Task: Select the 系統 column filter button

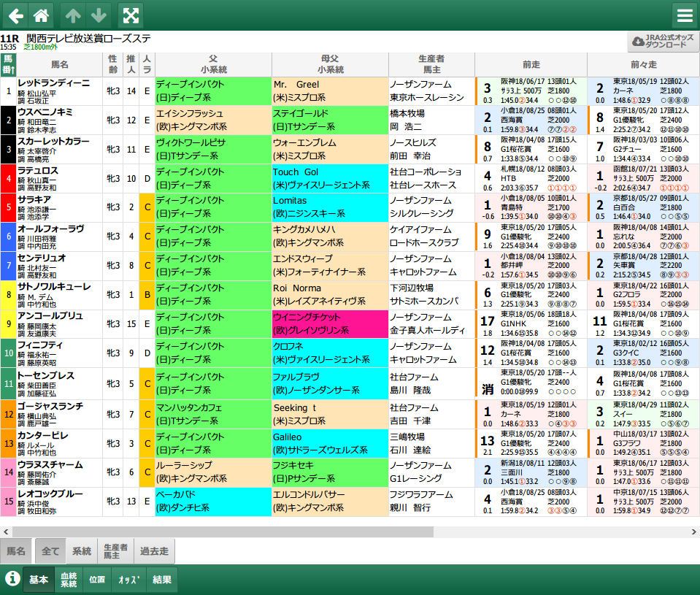Action: pyautogui.click(x=82, y=551)
